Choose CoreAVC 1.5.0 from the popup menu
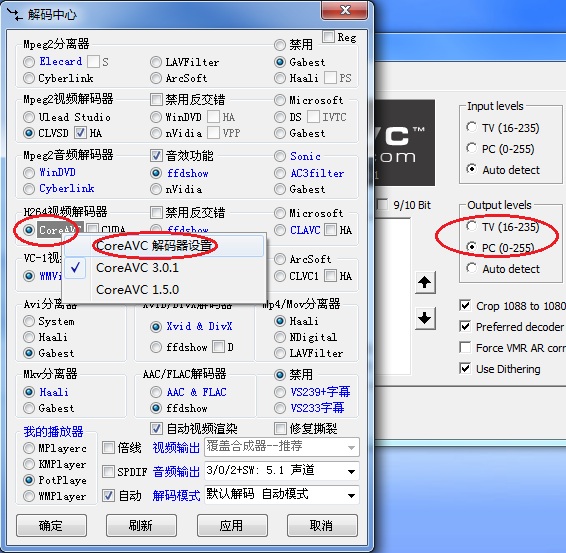 (x=164, y=289)
